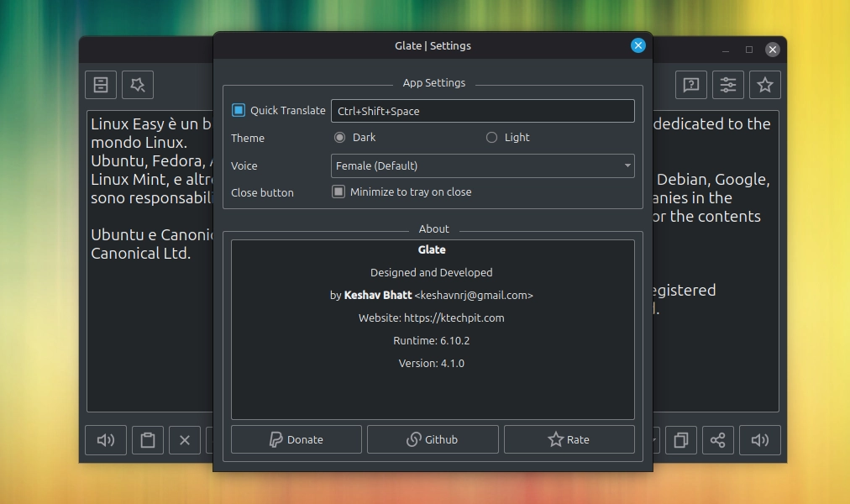Click the save translation archive icon
Image resolution: width=850 pixels, height=504 pixels.
coord(101,84)
